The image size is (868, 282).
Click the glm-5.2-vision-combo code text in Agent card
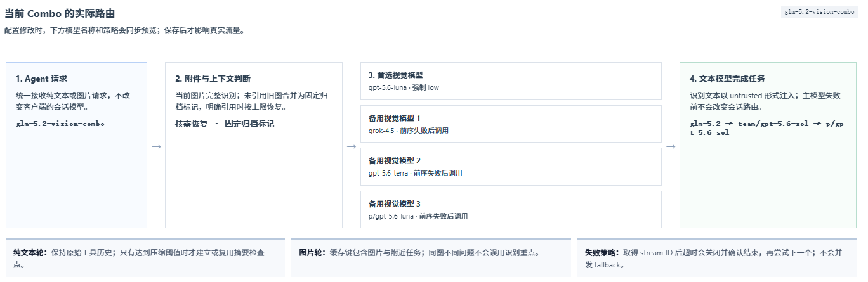60,124
